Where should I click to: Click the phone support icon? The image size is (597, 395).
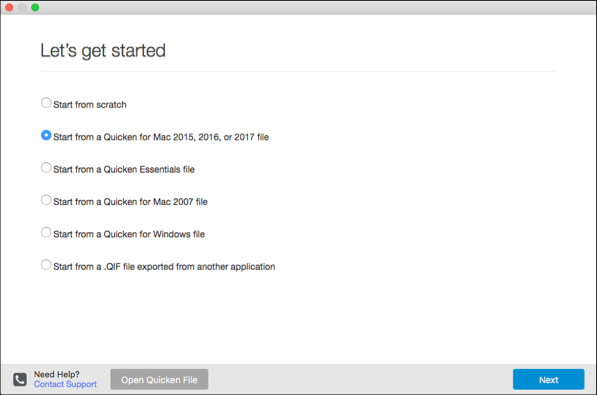[20, 379]
